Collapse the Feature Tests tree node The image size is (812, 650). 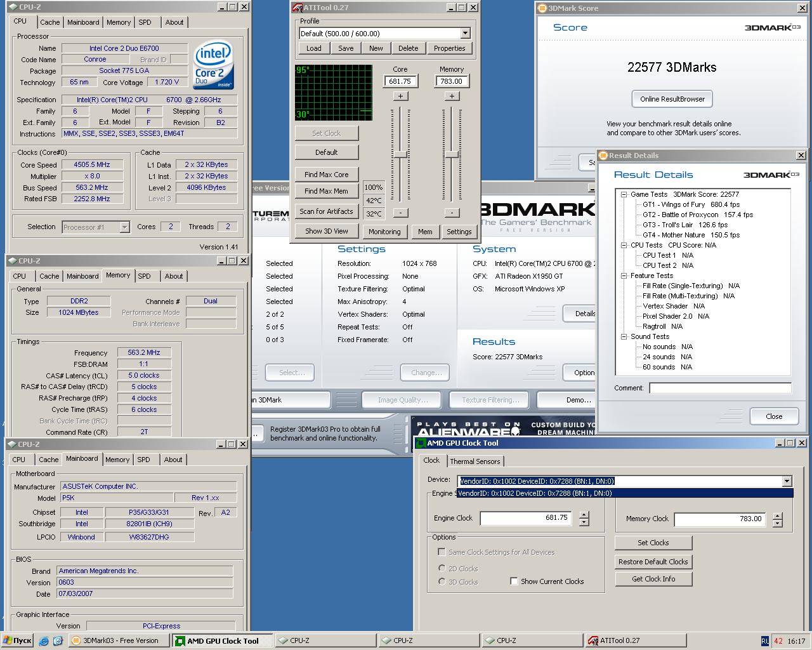tap(624, 275)
